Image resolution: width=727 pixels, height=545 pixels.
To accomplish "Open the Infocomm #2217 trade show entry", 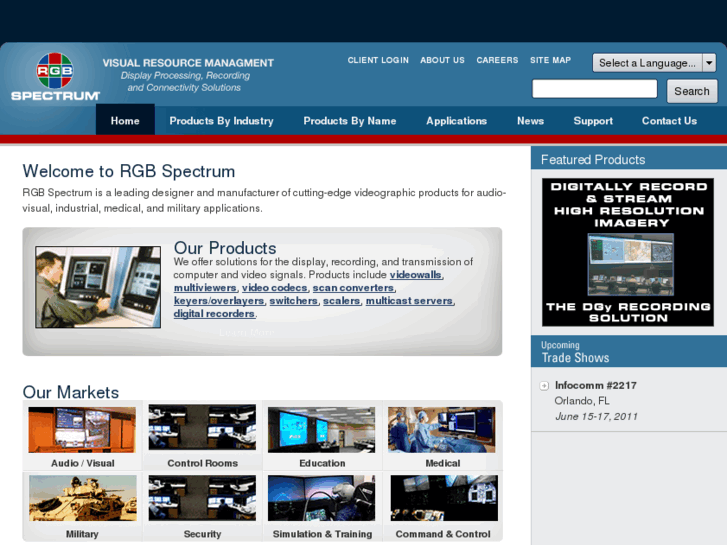I will coord(596,385).
